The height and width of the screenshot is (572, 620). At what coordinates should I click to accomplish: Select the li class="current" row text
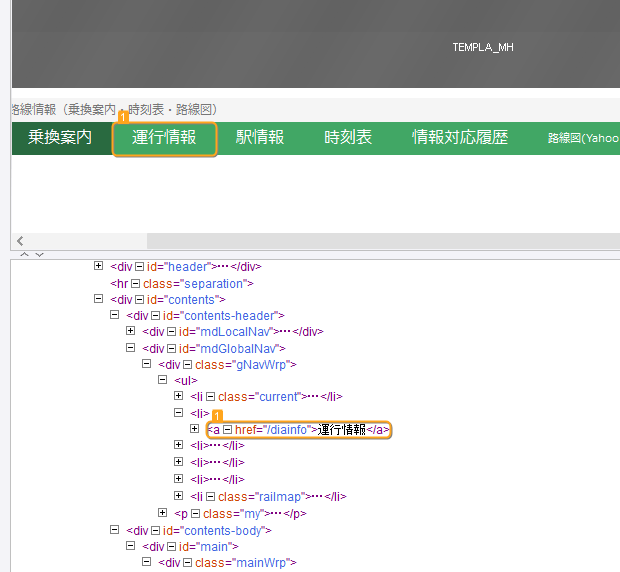pos(266,397)
